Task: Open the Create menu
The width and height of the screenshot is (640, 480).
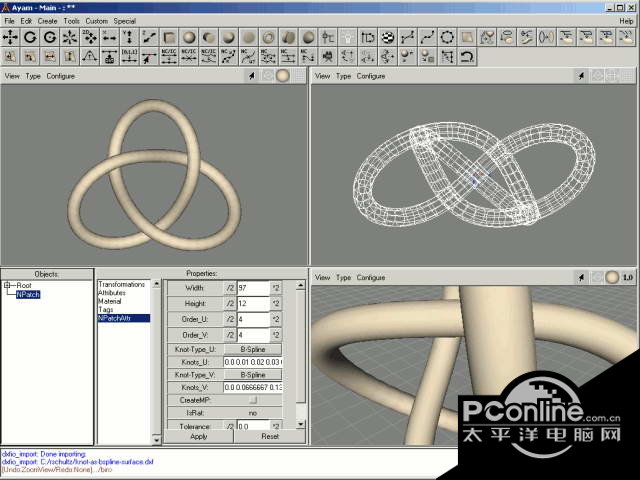Action: 47,20
